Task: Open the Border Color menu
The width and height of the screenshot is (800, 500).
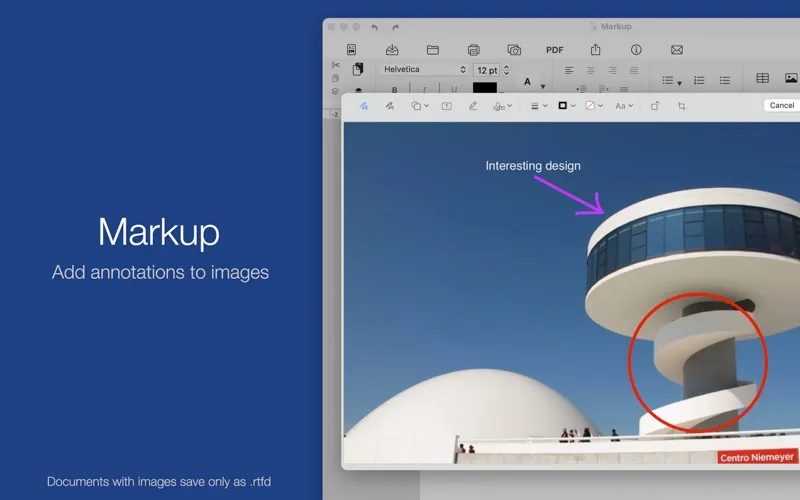Action: 566,106
